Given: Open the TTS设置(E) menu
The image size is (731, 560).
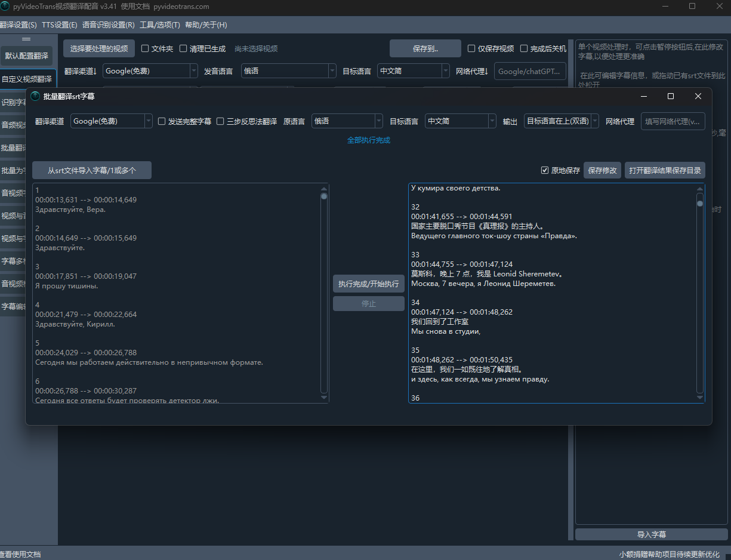Looking at the screenshot, I should pyautogui.click(x=60, y=25).
